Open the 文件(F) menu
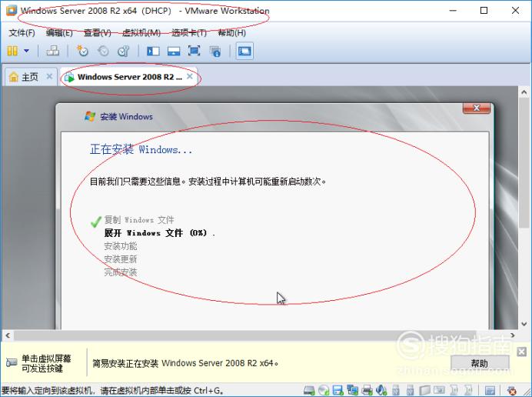Viewport: 532px width, 397px height. pos(22,32)
